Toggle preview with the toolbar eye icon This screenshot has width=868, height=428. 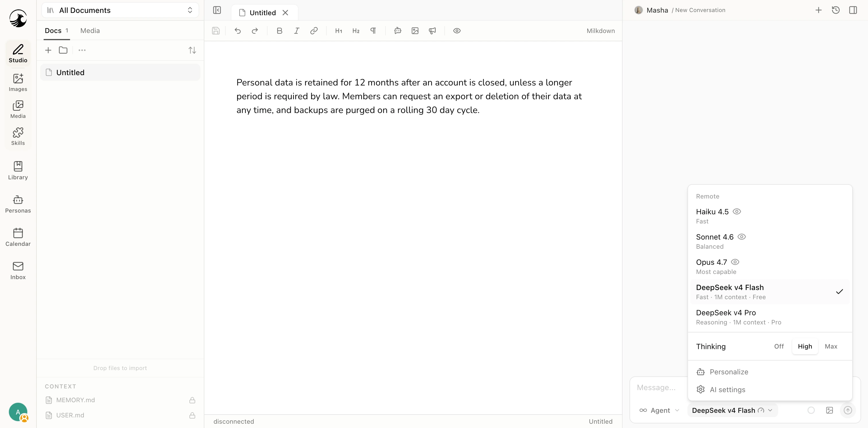[457, 31]
